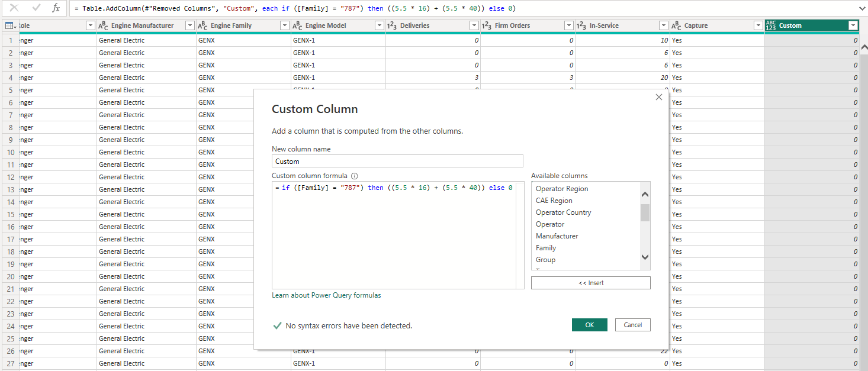Click In-Service value 10 in row 1
The image size is (868, 371).
(x=664, y=40)
